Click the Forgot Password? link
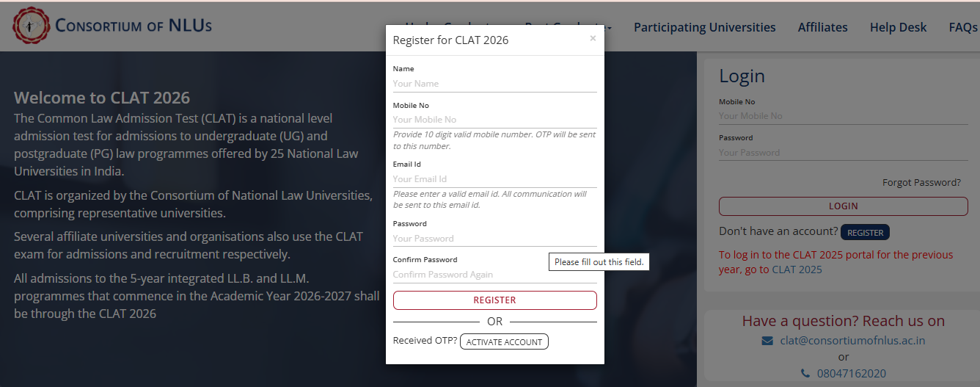Image resolution: width=980 pixels, height=387 pixels. [921, 183]
